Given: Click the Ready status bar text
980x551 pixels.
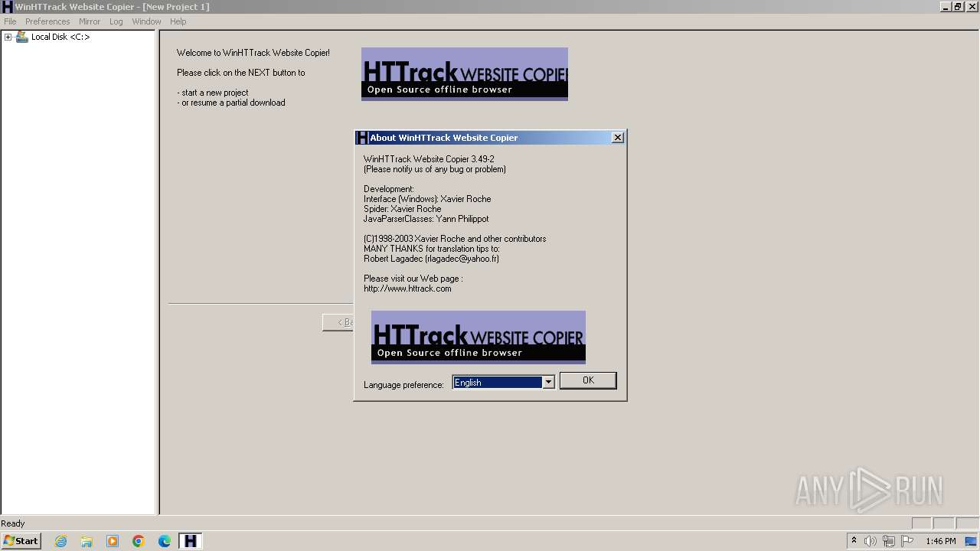Looking at the screenshot, I should (x=13, y=523).
